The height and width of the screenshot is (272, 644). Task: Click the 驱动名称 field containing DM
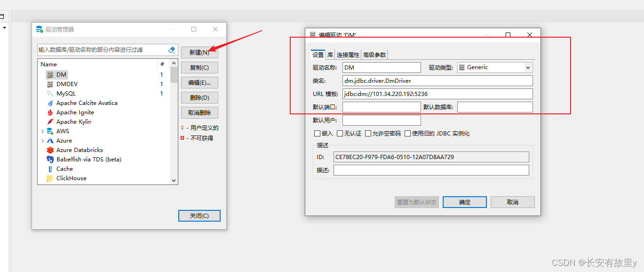[x=382, y=68]
